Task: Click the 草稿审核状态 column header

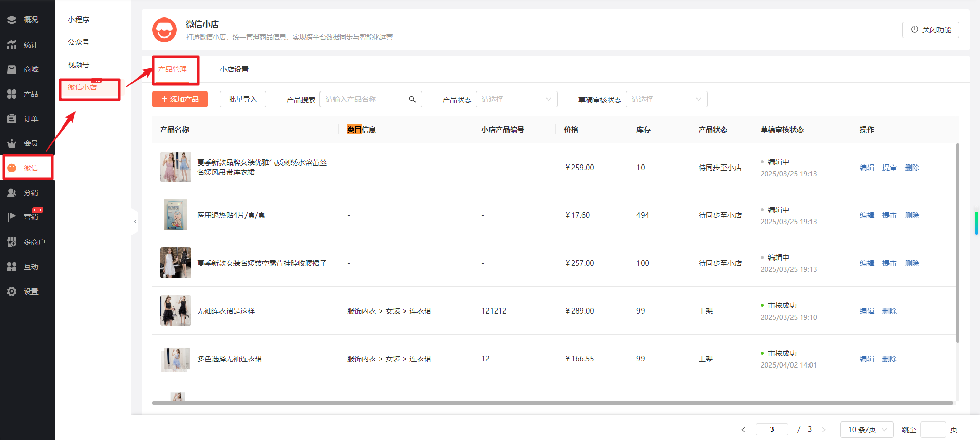Action: pyautogui.click(x=782, y=130)
